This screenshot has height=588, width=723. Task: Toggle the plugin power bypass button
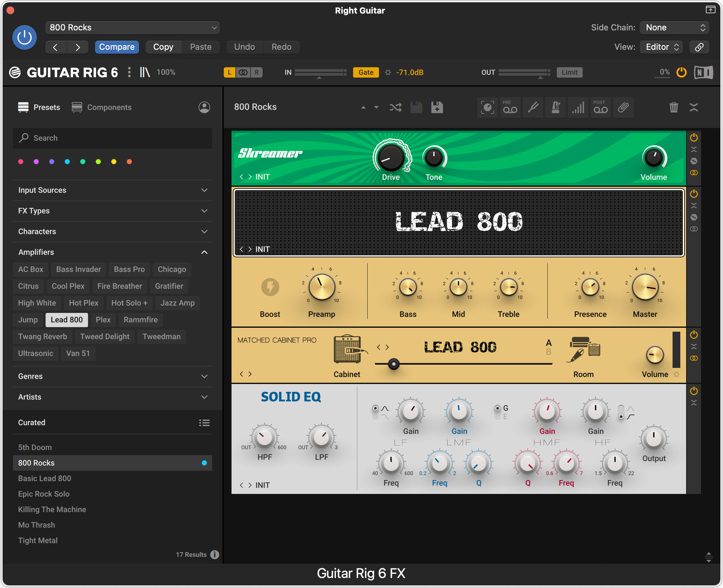click(24, 37)
